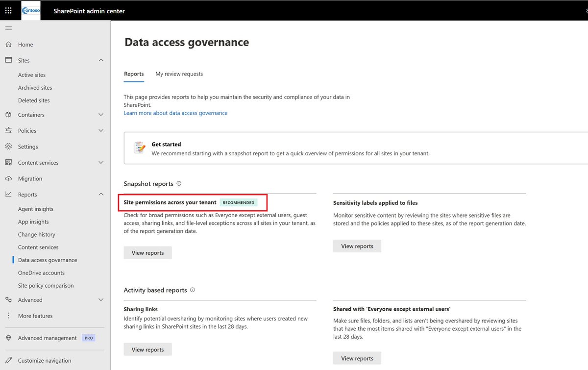This screenshot has height=370, width=588.
Task: Click the Contoso logo
Action: pyautogui.click(x=31, y=10)
